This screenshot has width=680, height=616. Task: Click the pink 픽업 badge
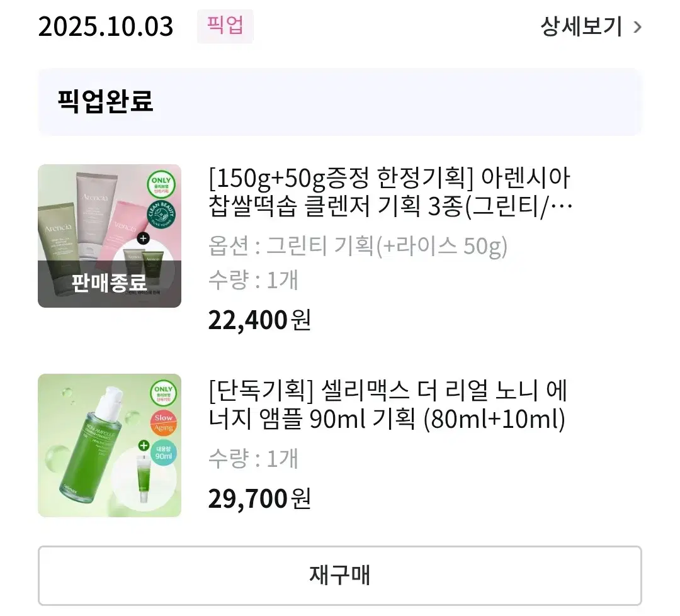225,26
